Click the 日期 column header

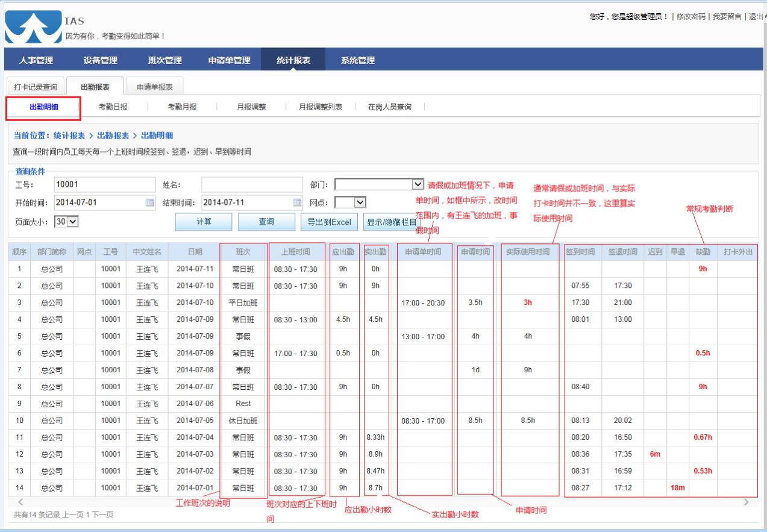point(195,252)
